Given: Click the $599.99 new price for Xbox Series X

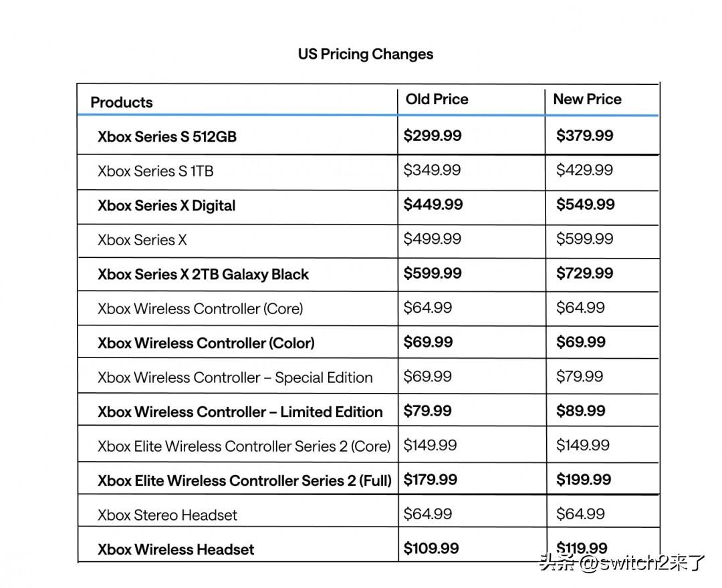Looking at the screenshot, I should coord(585,239).
